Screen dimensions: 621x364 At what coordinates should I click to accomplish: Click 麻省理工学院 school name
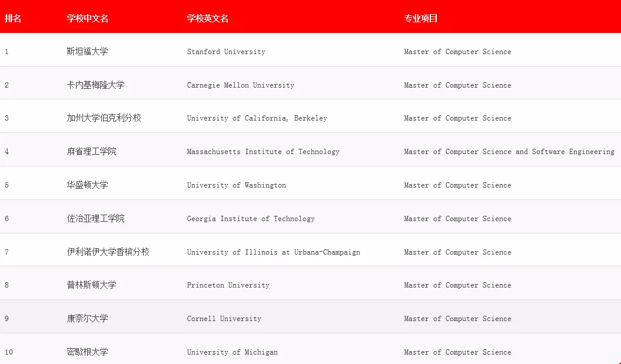91,152
